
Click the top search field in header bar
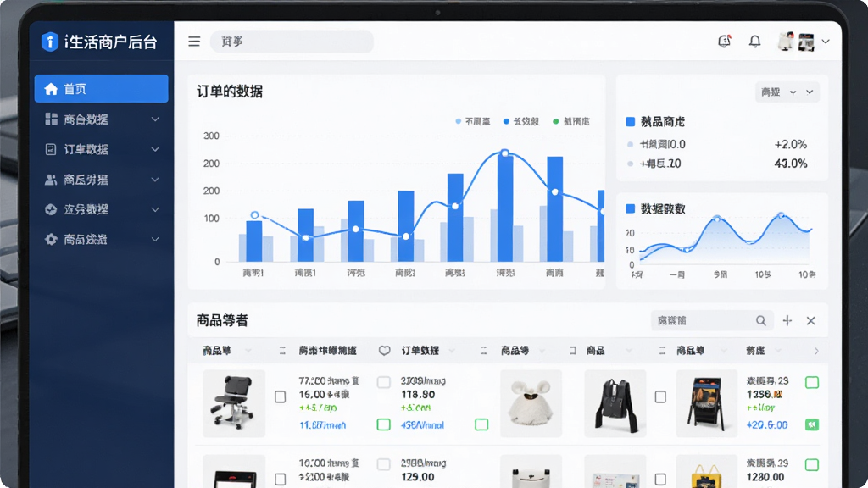pyautogui.click(x=292, y=42)
